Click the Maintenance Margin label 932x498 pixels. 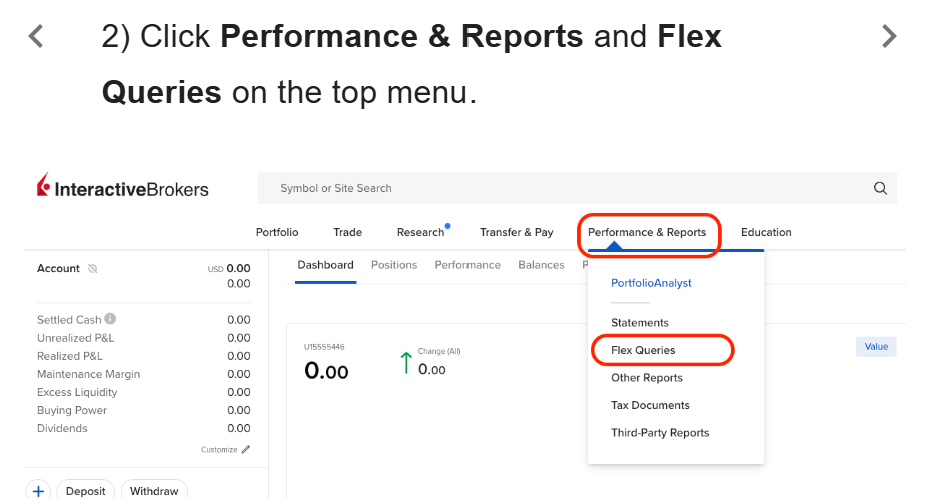89,374
